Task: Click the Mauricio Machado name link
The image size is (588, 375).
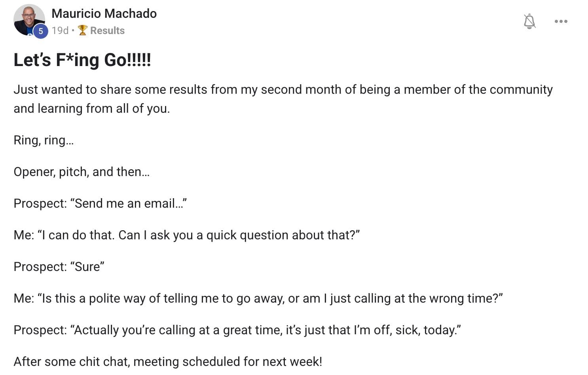Action: [104, 13]
